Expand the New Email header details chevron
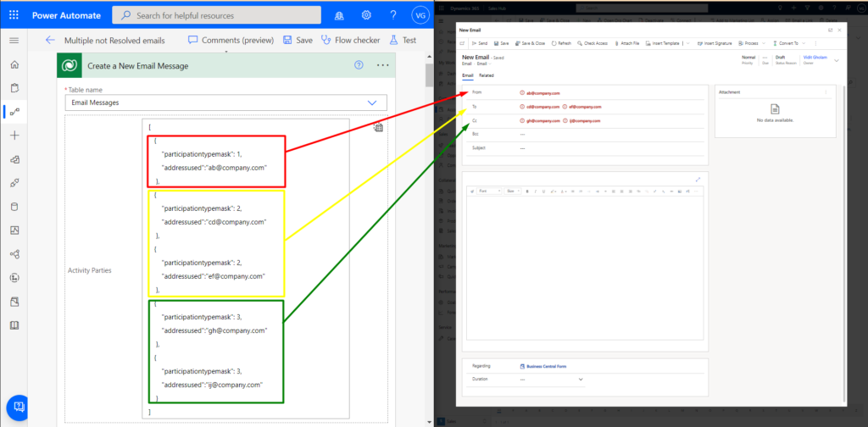The height and width of the screenshot is (427, 868). click(x=837, y=60)
